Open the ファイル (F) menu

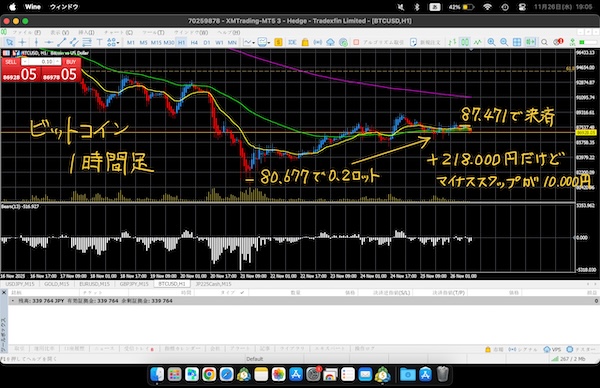(26, 33)
